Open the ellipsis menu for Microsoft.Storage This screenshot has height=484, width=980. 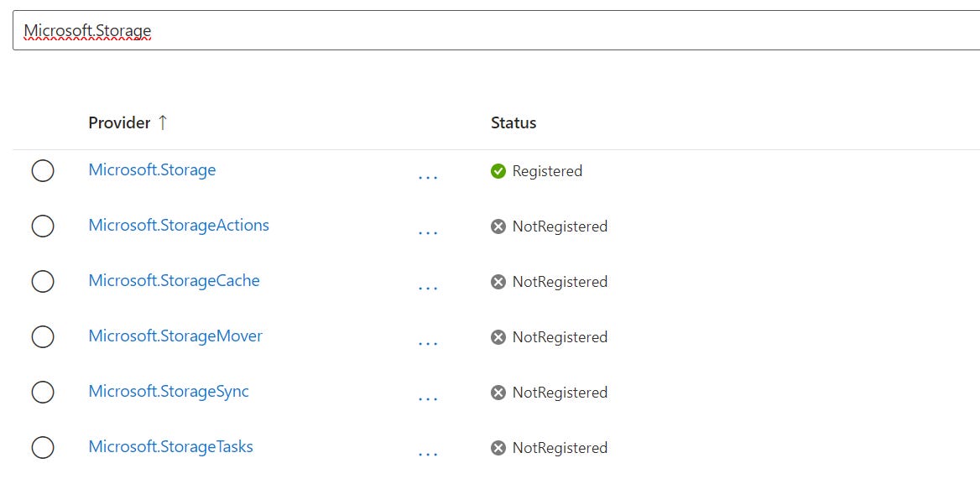428,177
